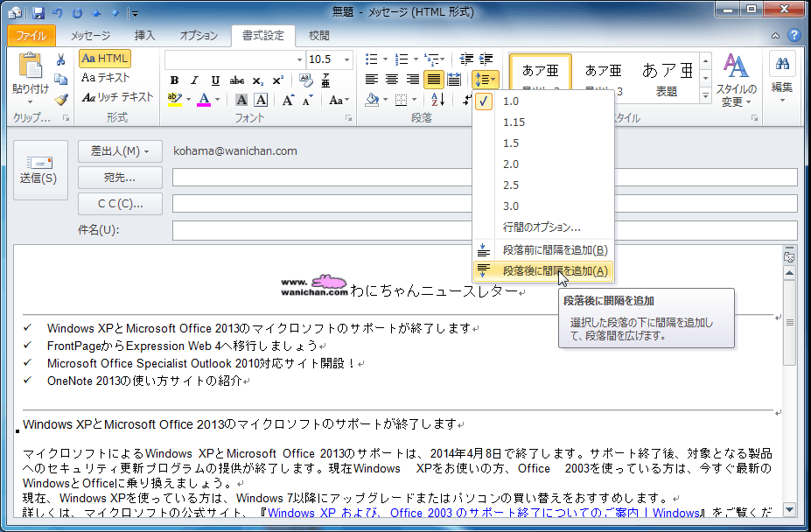Viewport: 811px width, 532px height.
Task: Open 行間のオプション... menu item
Action: tap(543, 227)
